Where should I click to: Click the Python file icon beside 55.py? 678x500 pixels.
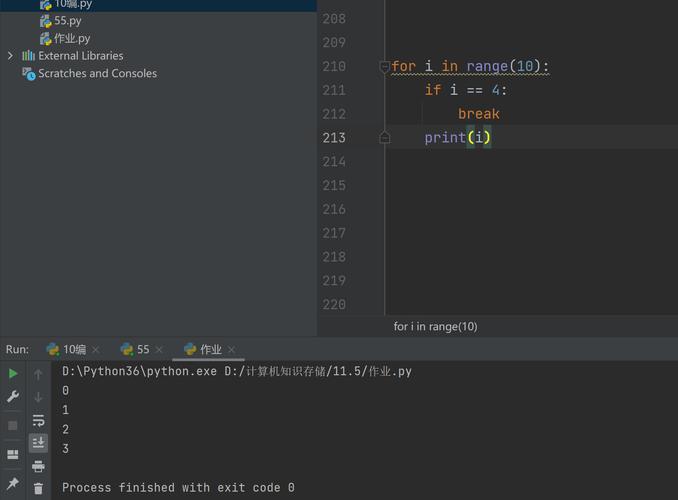coord(45,21)
